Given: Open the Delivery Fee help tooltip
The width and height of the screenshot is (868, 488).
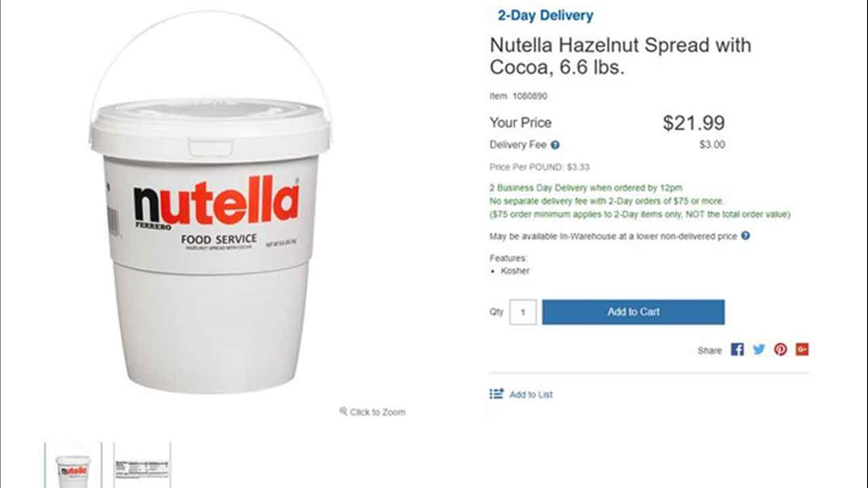Looking at the screenshot, I should pyautogui.click(x=556, y=145).
